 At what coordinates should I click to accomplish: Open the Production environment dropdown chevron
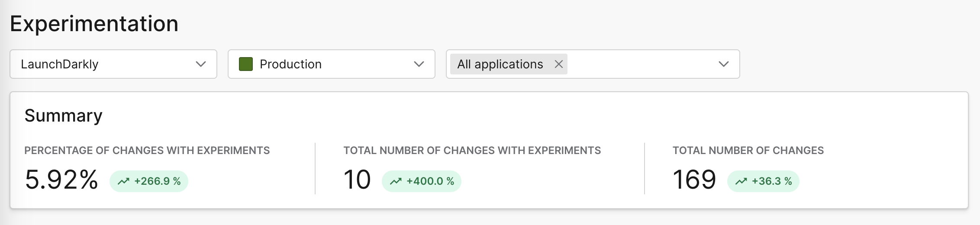419,64
